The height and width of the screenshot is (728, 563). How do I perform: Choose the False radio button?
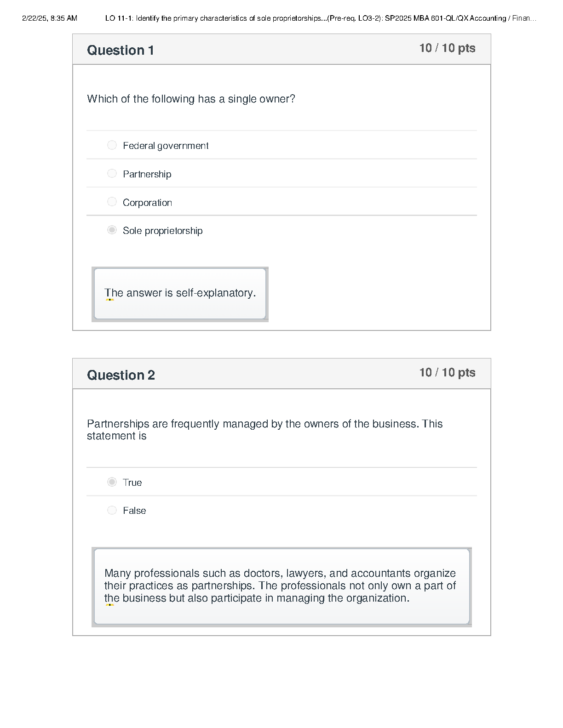tap(112, 510)
